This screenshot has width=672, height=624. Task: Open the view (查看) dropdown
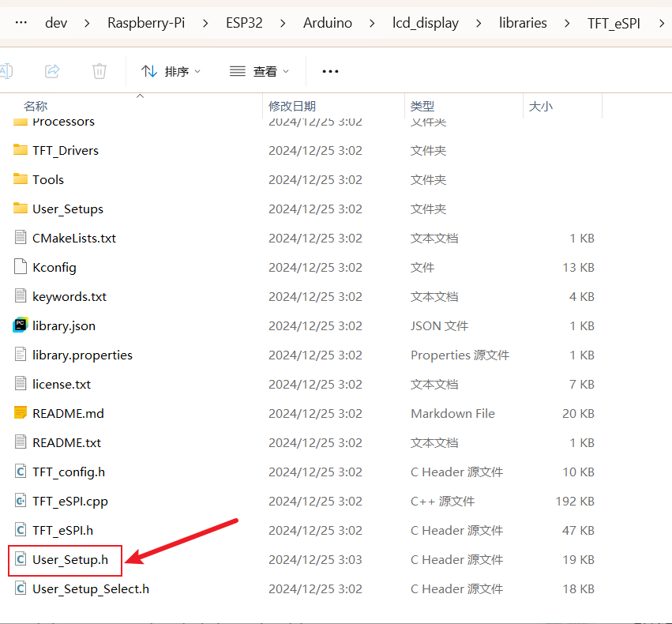click(259, 71)
